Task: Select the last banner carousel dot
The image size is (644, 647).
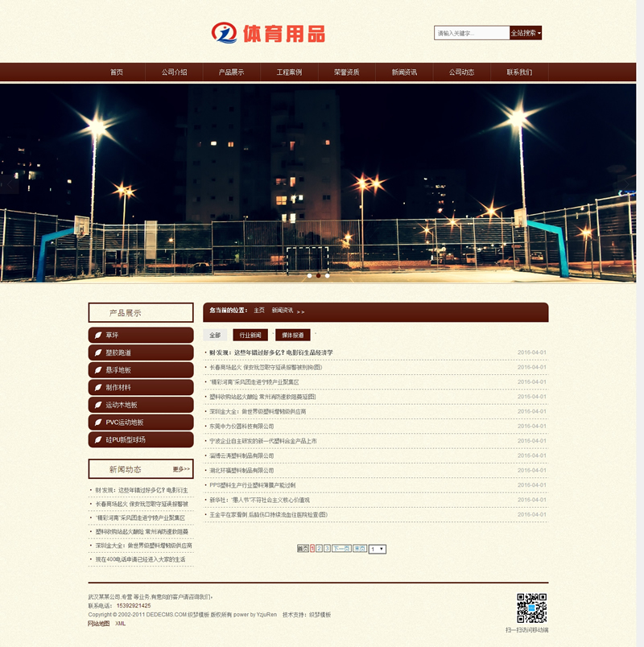Action: 328,275
